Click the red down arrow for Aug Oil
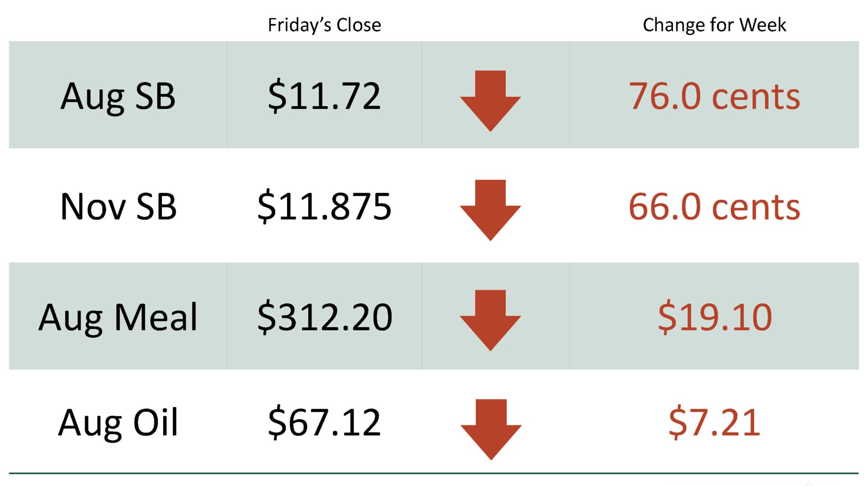868x486 pixels. click(491, 429)
